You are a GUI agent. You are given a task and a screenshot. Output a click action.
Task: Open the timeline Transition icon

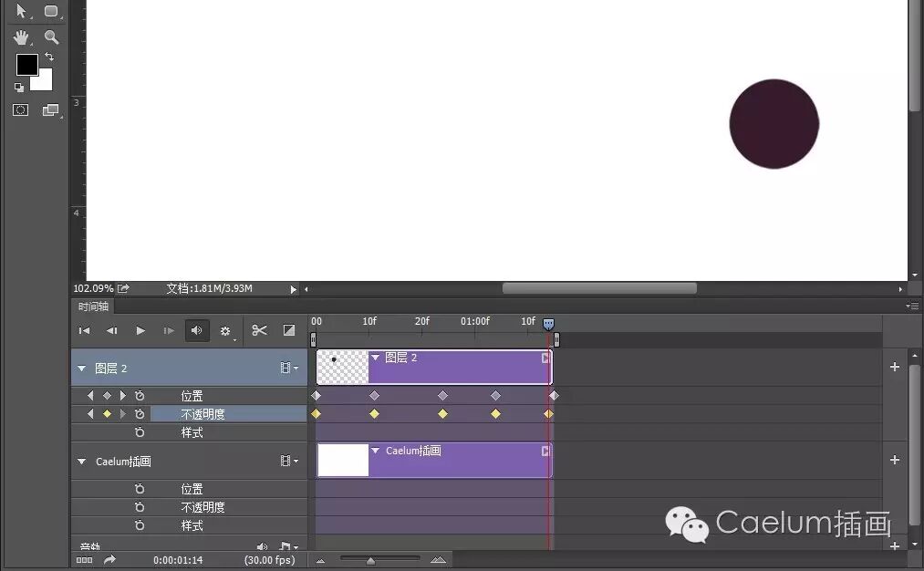click(x=288, y=330)
